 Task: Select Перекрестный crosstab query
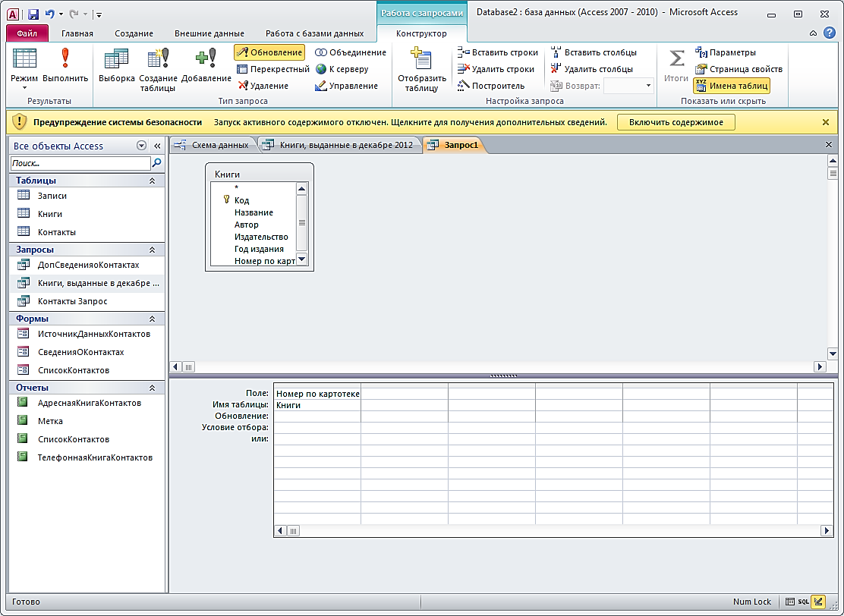pyautogui.click(x=273, y=69)
